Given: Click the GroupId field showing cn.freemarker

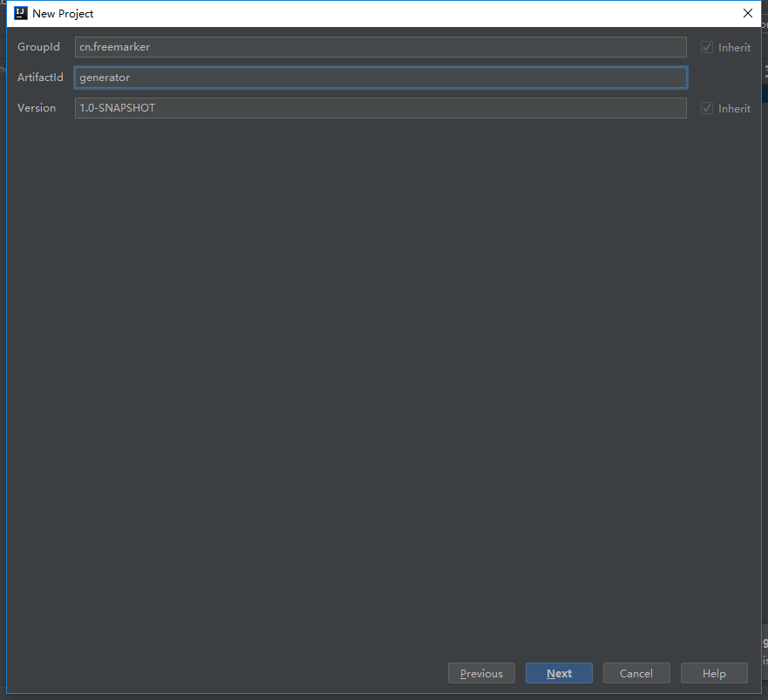Looking at the screenshot, I should [x=379, y=47].
